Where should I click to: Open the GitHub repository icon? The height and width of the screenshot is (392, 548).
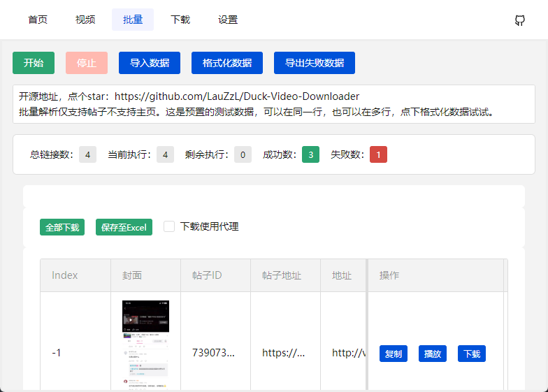(x=520, y=20)
